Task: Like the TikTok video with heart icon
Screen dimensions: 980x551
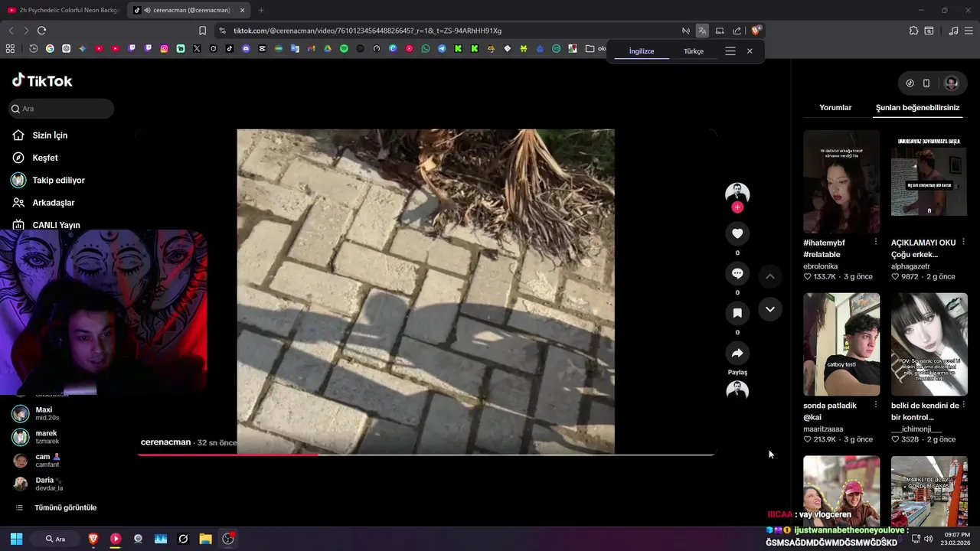Action: 737,233
